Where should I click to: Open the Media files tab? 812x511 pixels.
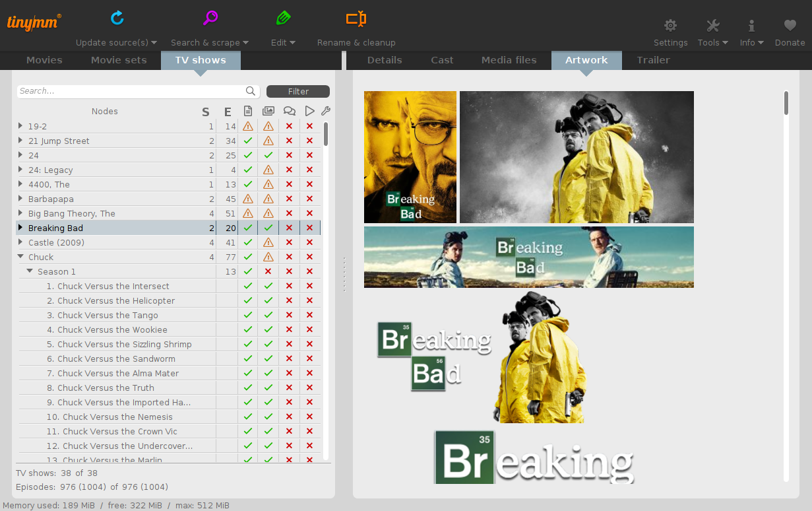[509, 60]
